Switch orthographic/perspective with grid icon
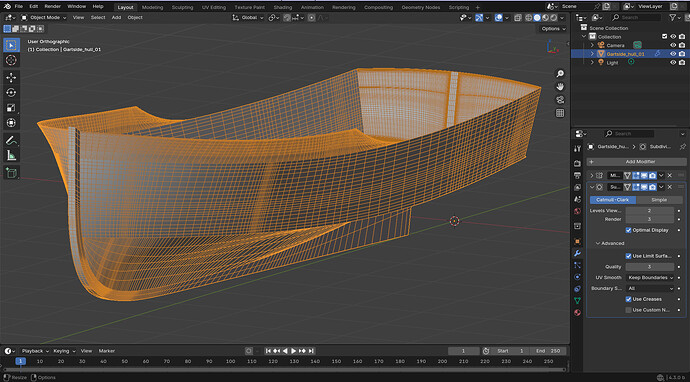The image size is (690, 382). 560,113
